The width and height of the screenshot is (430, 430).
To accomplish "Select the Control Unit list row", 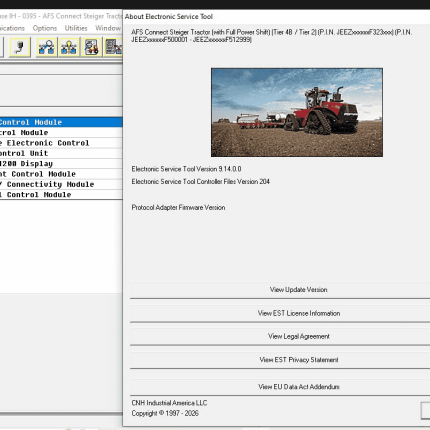I will tap(61, 153).
